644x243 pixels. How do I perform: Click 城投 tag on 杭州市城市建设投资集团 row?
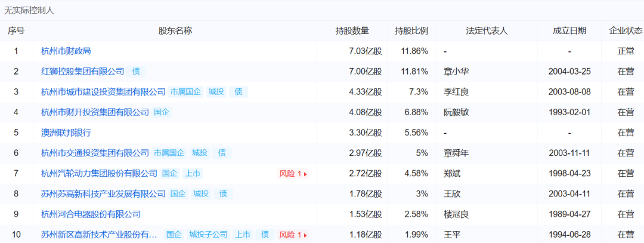pos(216,92)
